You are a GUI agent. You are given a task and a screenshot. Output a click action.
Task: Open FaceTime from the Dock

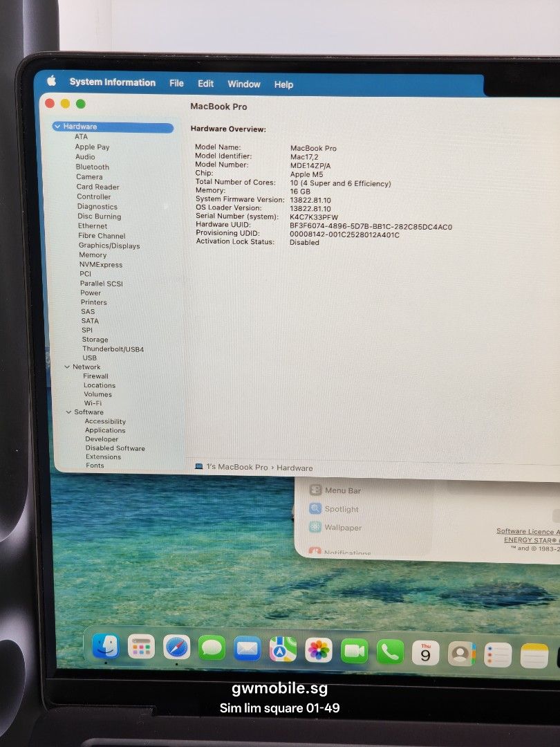pyautogui.click(x=354, y=652)
